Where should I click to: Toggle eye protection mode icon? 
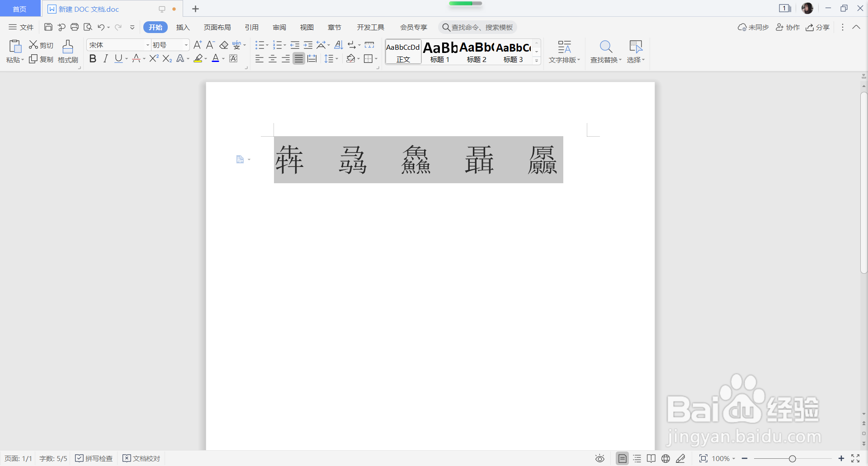[x=600, y=458]
